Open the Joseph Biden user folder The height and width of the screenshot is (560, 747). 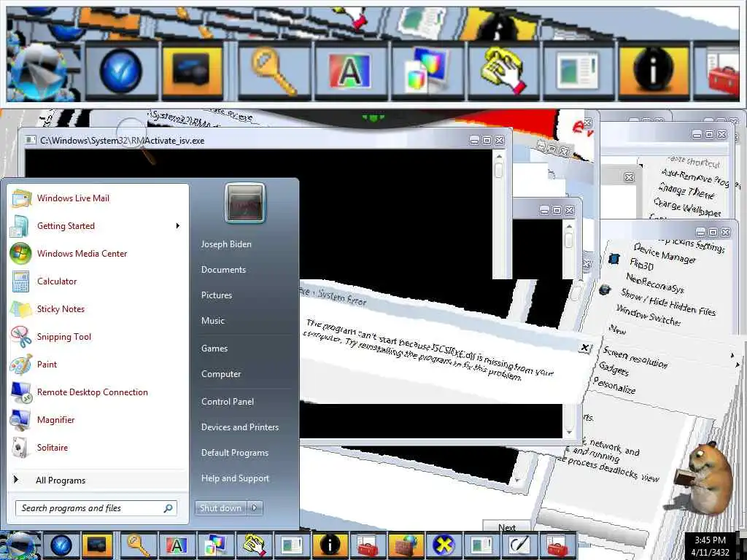226,244
